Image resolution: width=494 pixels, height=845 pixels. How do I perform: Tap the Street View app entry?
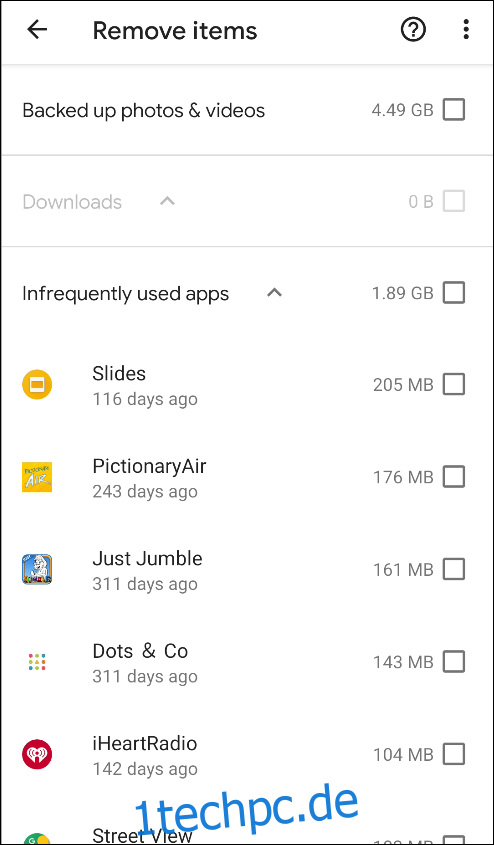pos(247,833)
